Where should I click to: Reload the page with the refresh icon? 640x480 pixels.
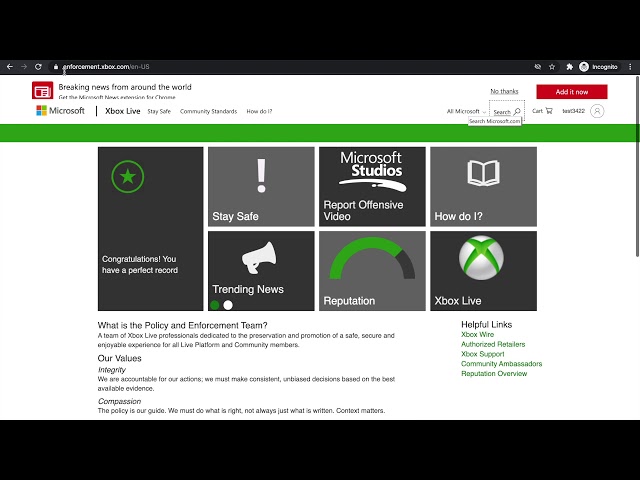click(38, 67)
